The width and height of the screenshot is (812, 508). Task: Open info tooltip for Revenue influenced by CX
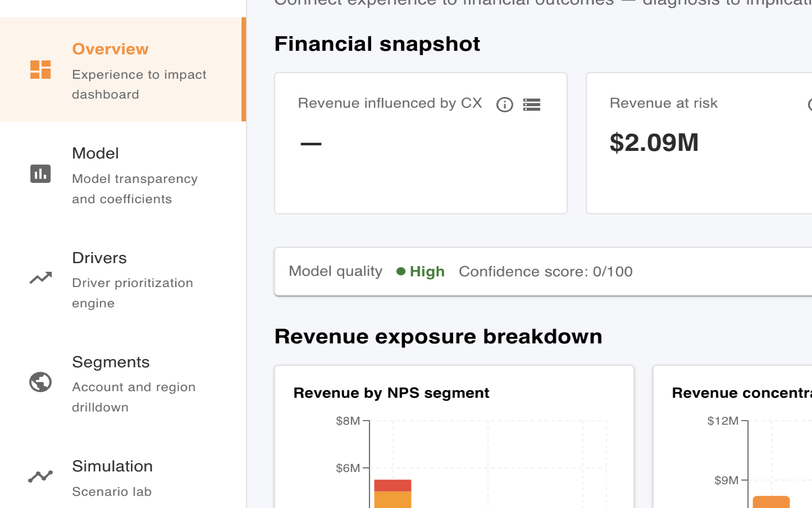click(x=504, y=105)
